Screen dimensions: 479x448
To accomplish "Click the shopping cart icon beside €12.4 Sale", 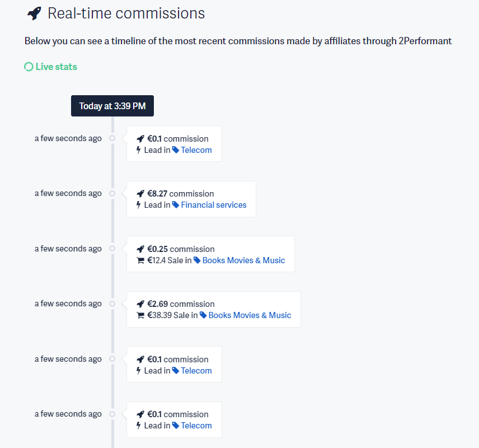I will [140, 260].
